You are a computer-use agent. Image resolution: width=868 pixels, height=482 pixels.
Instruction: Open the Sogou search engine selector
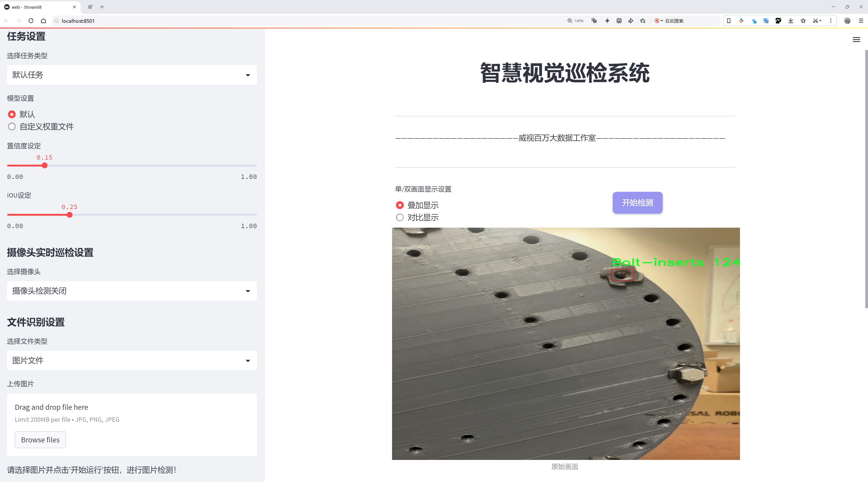pos(658,20)
